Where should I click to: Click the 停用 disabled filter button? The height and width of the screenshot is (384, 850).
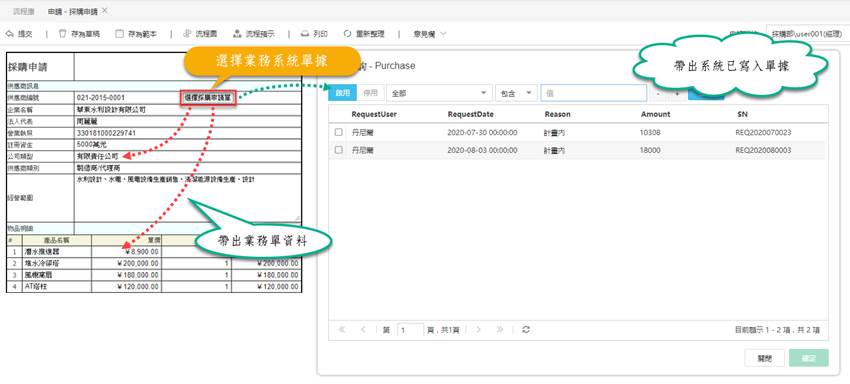[x=370, y=93]
